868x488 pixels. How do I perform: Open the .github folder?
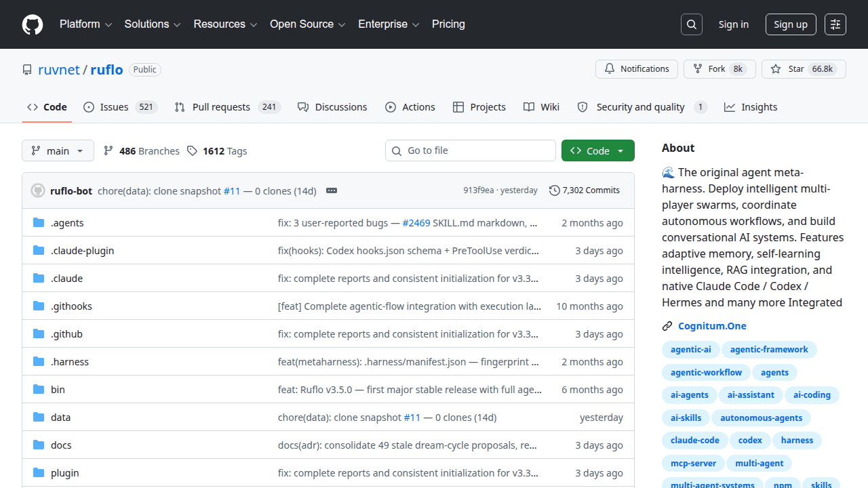66,333
